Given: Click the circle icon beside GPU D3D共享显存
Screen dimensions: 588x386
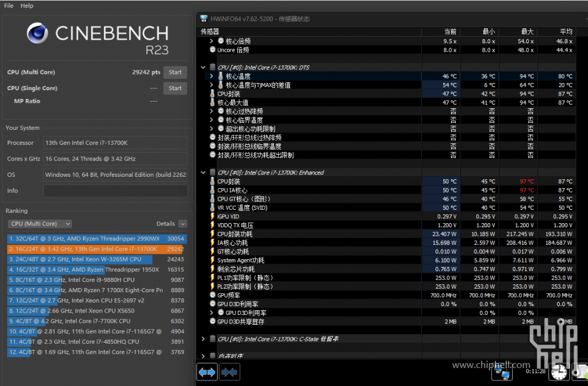Looking at the screenshot, I should [x=213, y=322].
